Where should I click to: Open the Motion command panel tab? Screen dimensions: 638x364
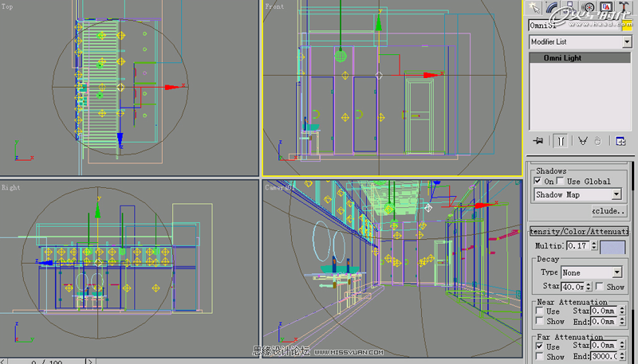point(588,7)
